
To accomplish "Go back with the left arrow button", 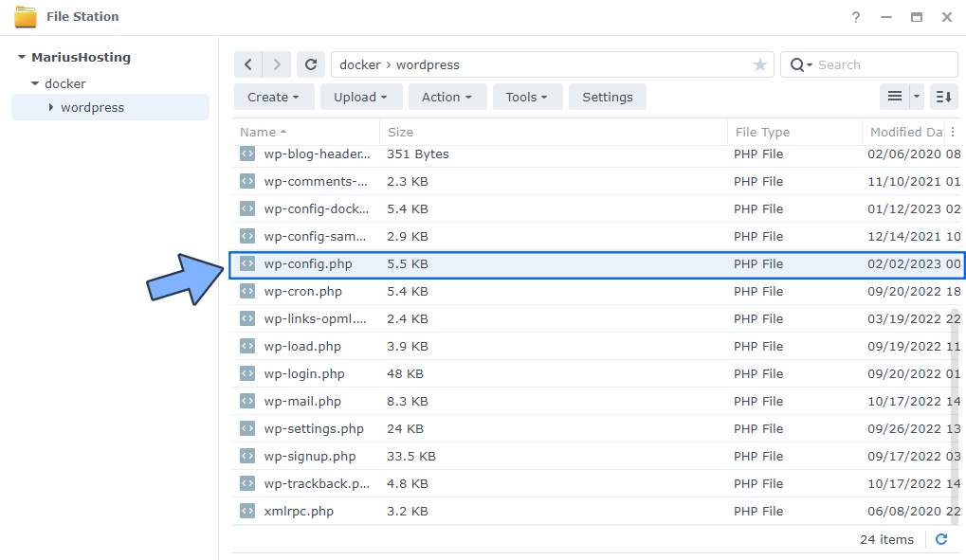I will coord(248,64).
